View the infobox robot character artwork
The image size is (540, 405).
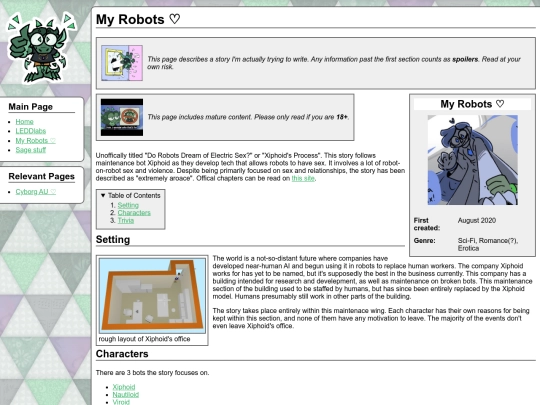[x=472, y=160]
